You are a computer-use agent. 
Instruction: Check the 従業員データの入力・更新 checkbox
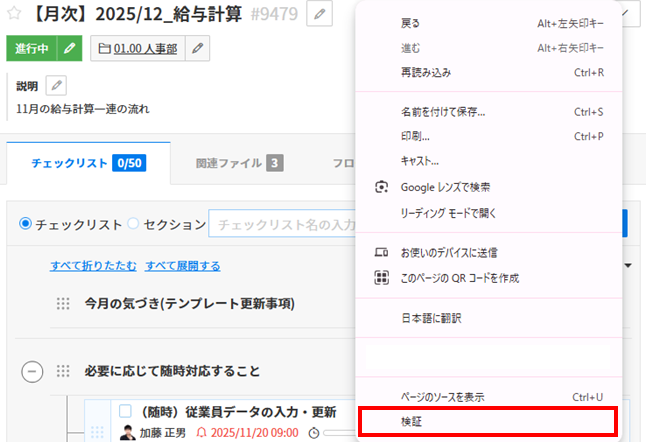click(x=126, y=411)
